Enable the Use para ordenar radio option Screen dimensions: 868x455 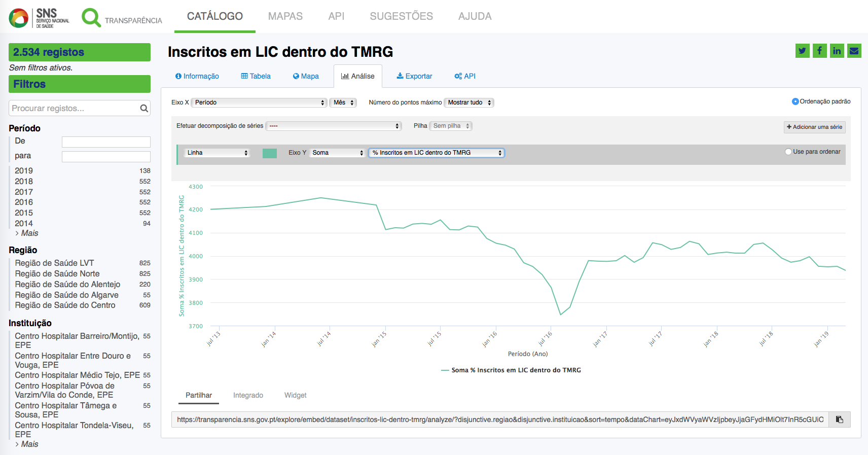point(788,152)
